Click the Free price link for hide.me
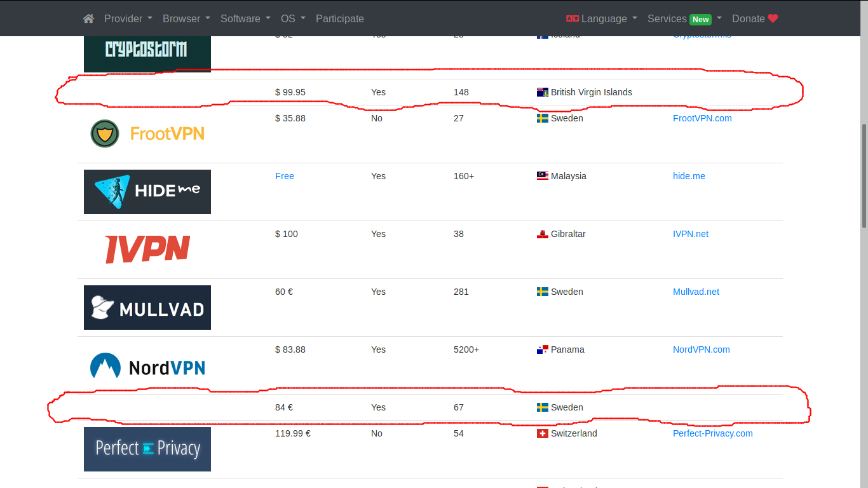 [285, 176]
